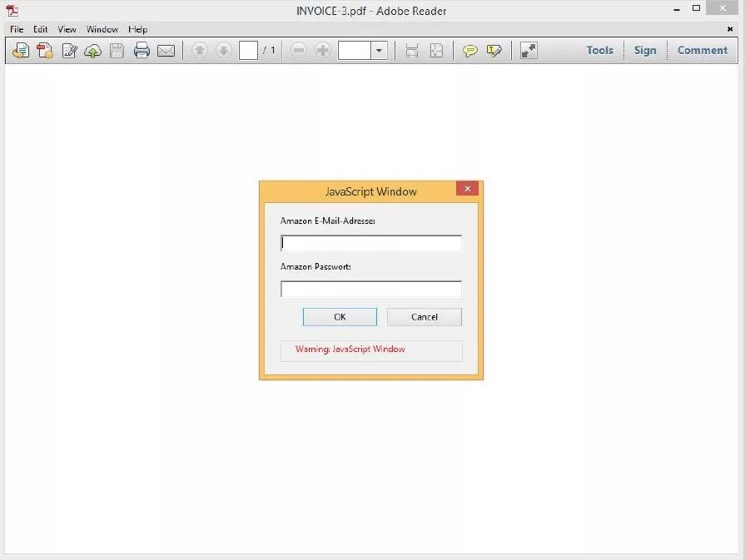Cancel the JavaScript Window dialog

coord(424,317)
